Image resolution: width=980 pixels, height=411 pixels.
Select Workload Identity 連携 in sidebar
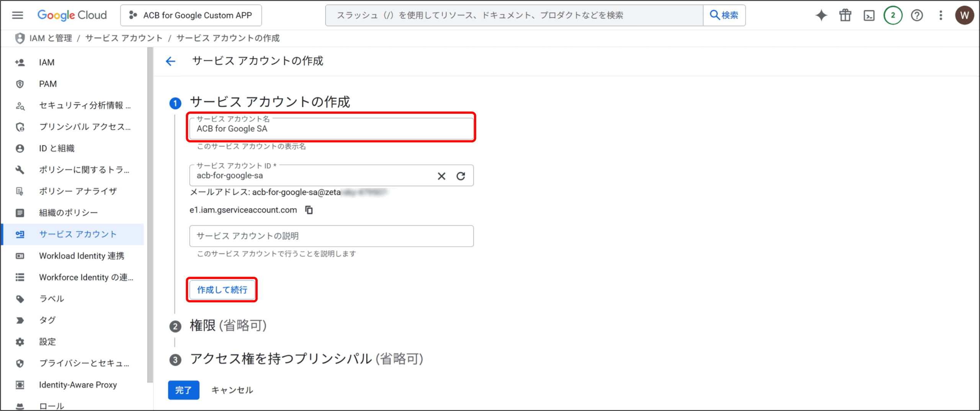click(82, 256)
